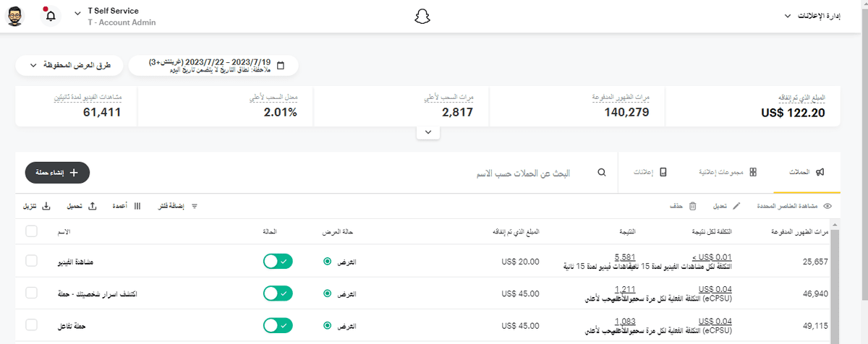
Task: Expand the metrics summary chevron
Action: [x=428, y=132]
